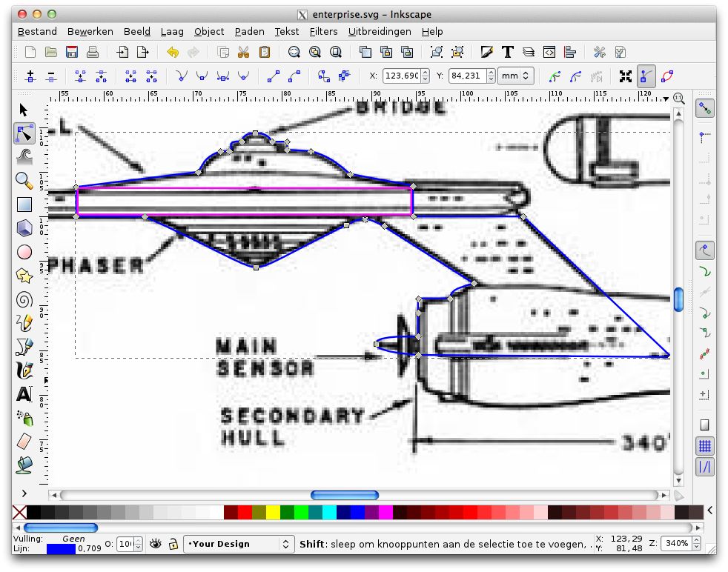Click the Save document icon
This screenshot has width=728, height=572.
click(72, 52)
